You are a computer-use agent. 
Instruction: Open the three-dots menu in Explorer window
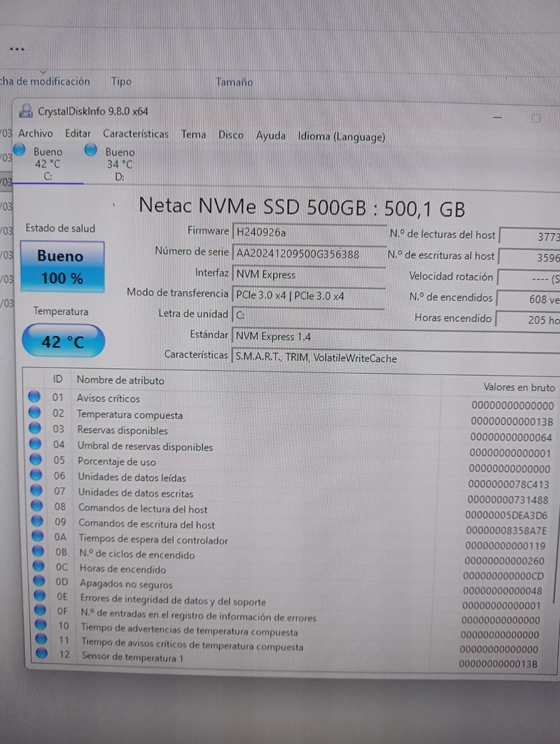point(17,48)
